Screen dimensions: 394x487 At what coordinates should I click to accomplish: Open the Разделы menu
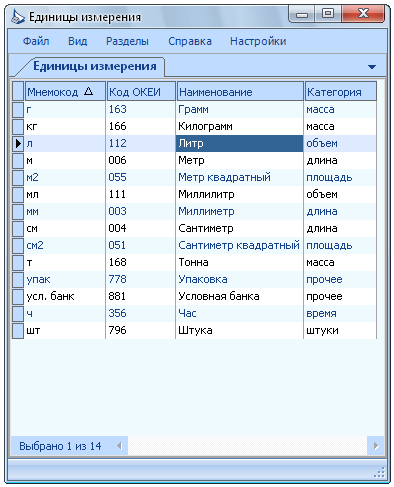click(127, 41)
